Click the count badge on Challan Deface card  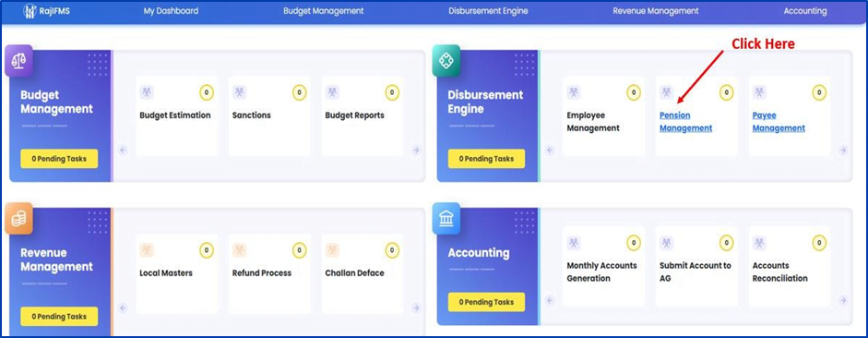tap(392, 250)
